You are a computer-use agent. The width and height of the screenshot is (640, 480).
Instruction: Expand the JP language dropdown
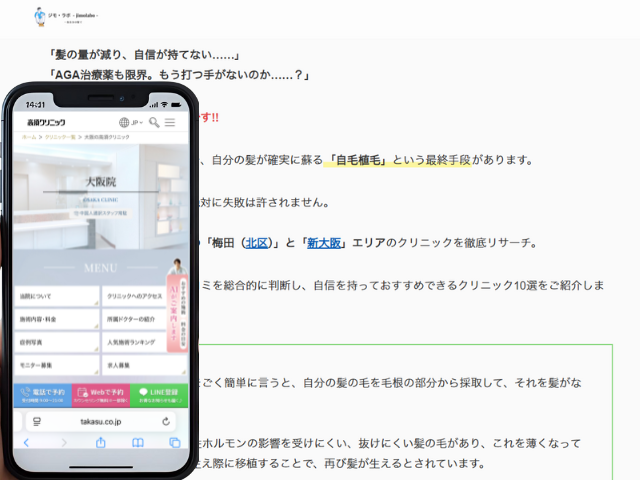(131, 122)
